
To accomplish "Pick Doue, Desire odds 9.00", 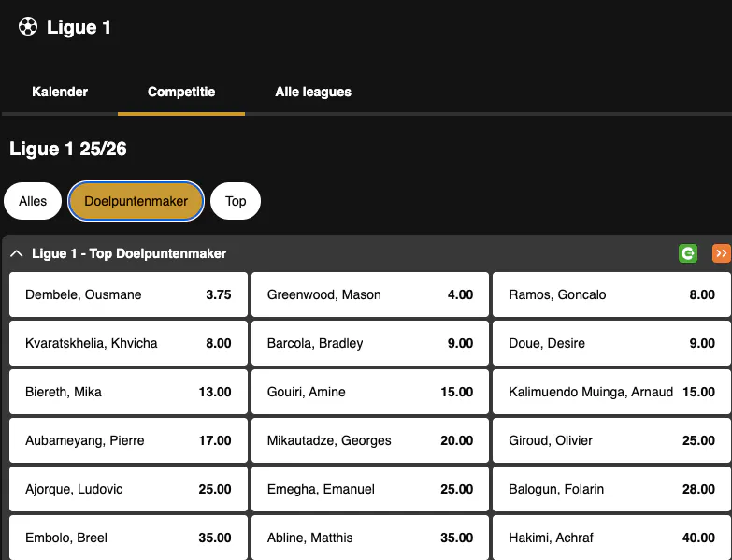I will tap(612, 343).
